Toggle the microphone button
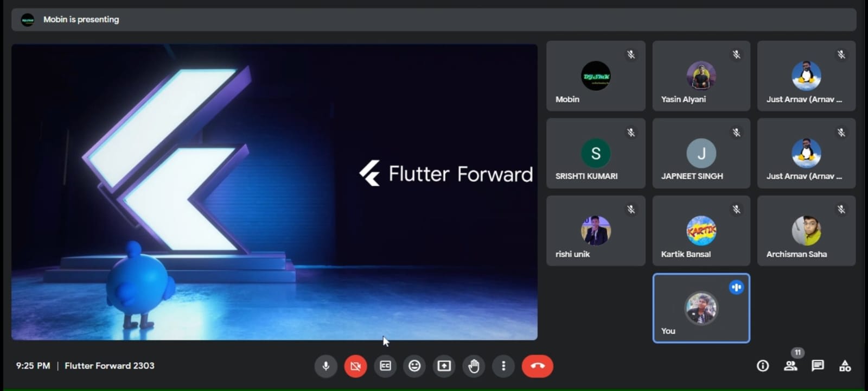 click(x=325, y=366)
